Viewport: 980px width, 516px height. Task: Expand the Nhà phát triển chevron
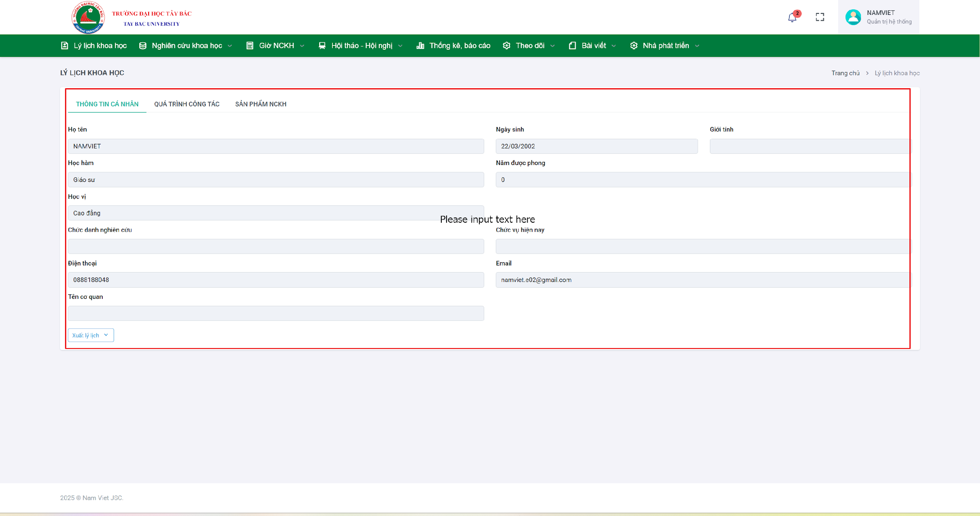coord(697,46)
